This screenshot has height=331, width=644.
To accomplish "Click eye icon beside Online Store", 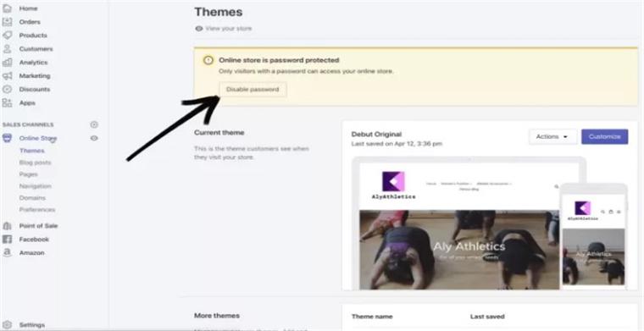I will tap(94, 138).
